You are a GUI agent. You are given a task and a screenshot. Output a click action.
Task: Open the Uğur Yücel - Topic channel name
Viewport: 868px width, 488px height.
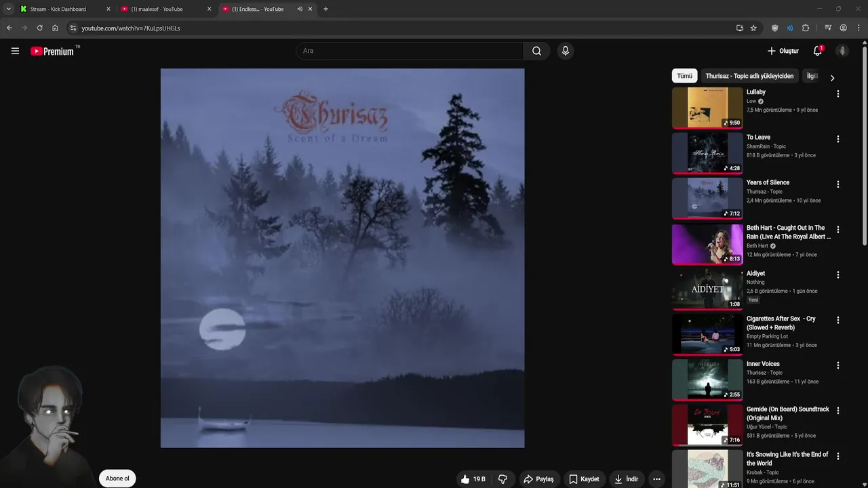pos(767,427)
